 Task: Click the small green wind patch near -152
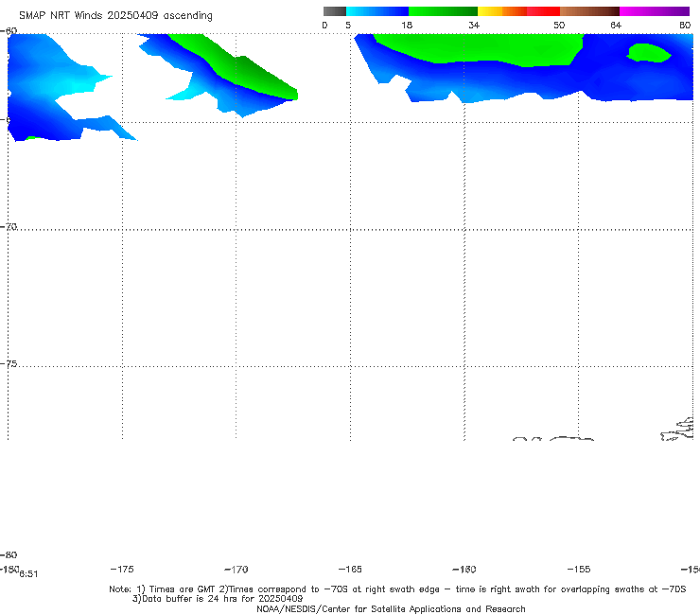pos(648,53)
